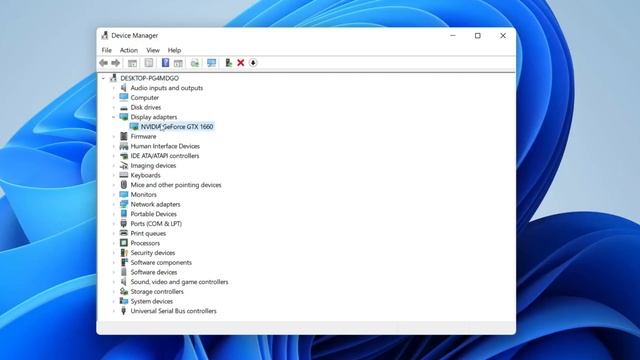The image size is (640, 360).
Task: Click the Disk drives icon in the tree
Action: click(x=124, y=107)
